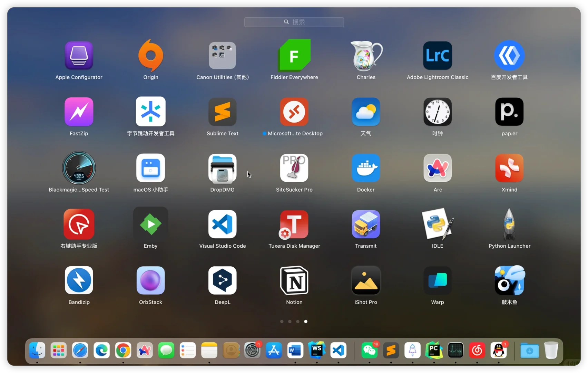Launch Notion
The image size is (588, 373).
point(294,280)
